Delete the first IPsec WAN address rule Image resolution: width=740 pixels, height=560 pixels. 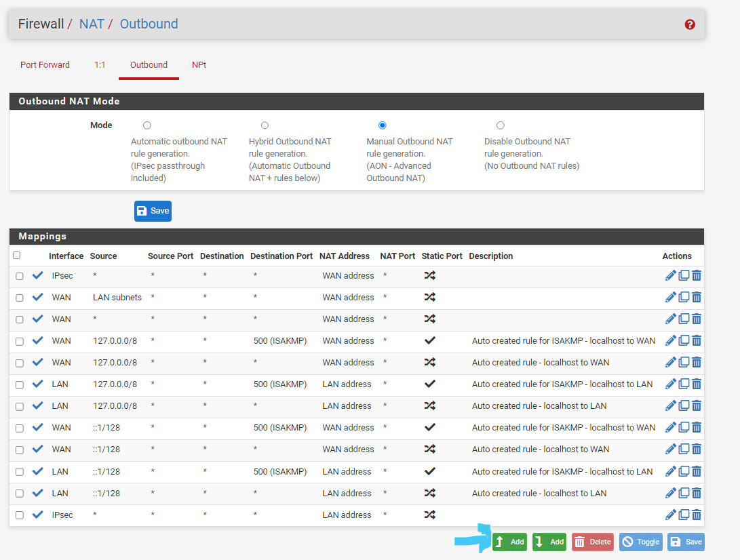click(x=697, y=275)
